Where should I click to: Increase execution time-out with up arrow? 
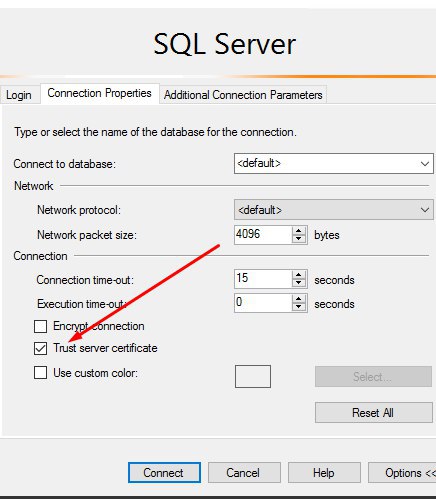tap(299, 299)
